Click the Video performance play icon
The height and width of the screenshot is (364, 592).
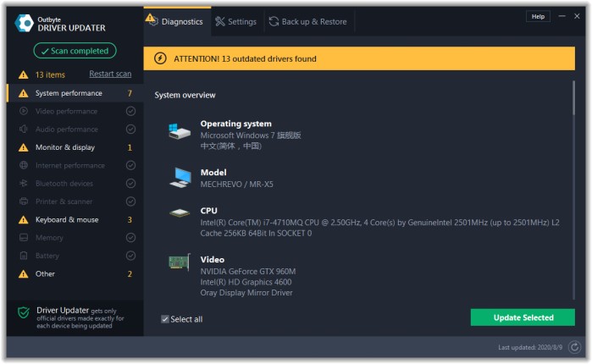click(x=24, y=111)
